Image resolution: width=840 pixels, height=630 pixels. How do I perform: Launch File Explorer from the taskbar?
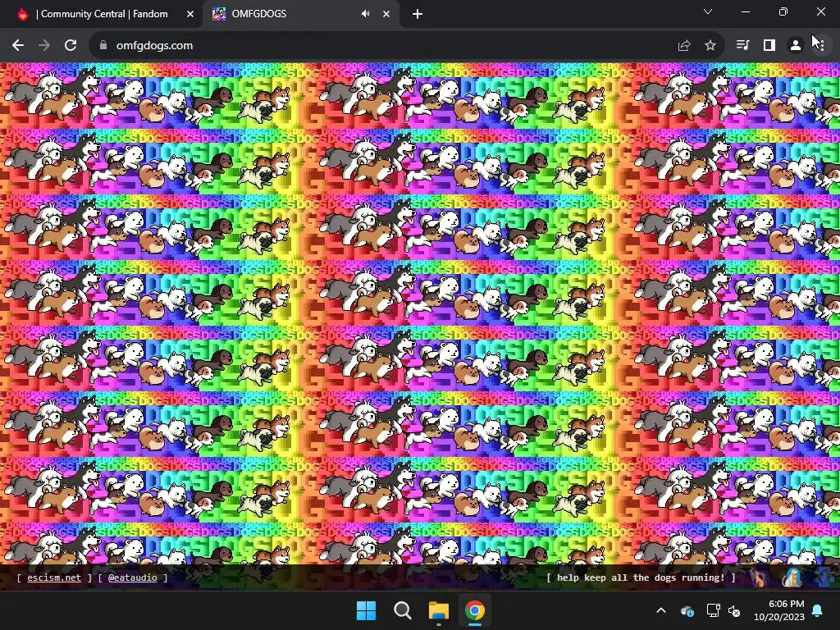pos(438,610)
